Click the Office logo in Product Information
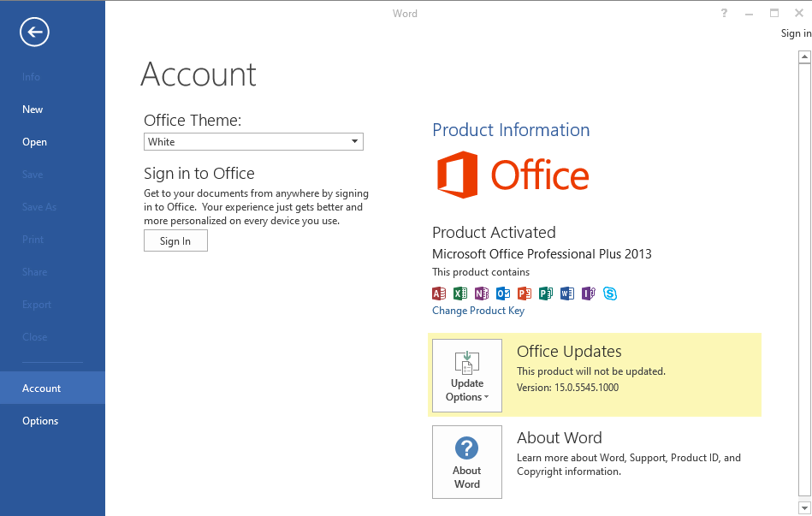 tap(511, 175)
